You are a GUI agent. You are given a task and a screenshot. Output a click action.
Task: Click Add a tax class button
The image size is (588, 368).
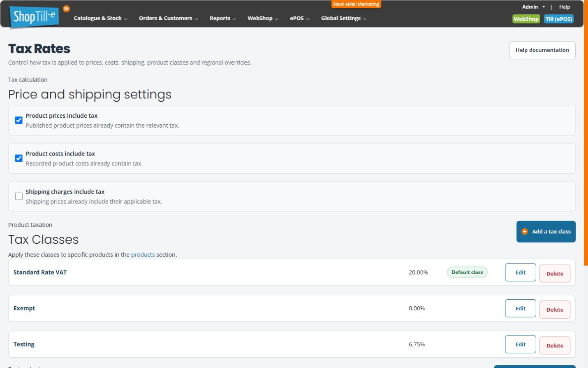click(x=546, y=232)
